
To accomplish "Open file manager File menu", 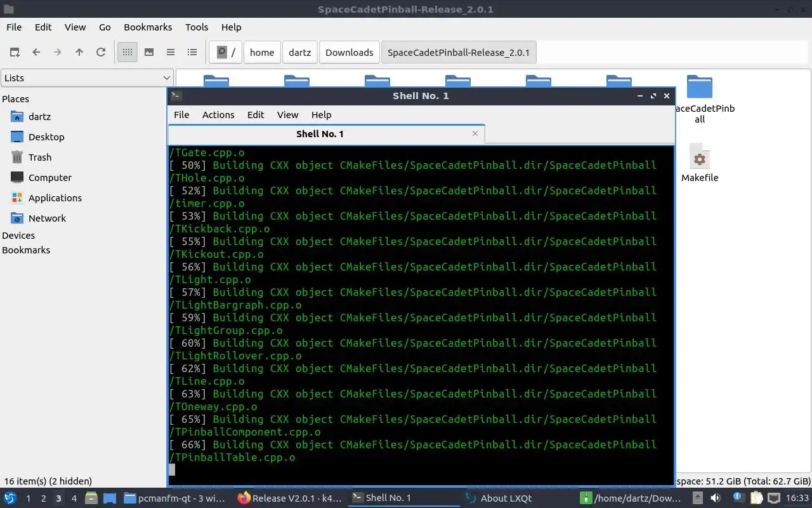I will (x=14, y=27).
